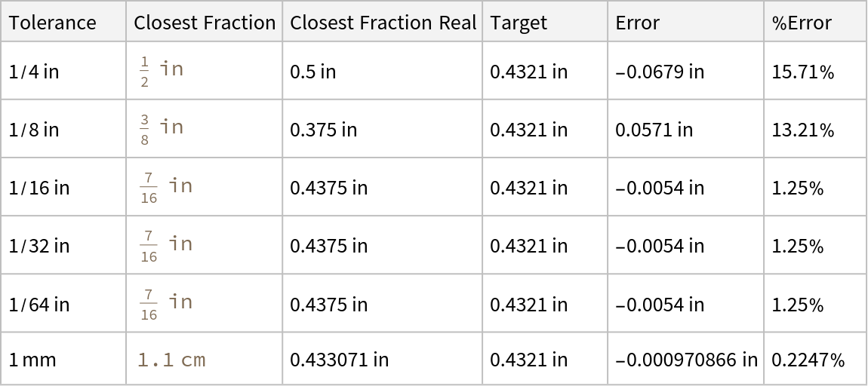This screenshot has height=386, width=868.
Task: Click the 0.0571 in error cell
Action: tap(654, 130)
